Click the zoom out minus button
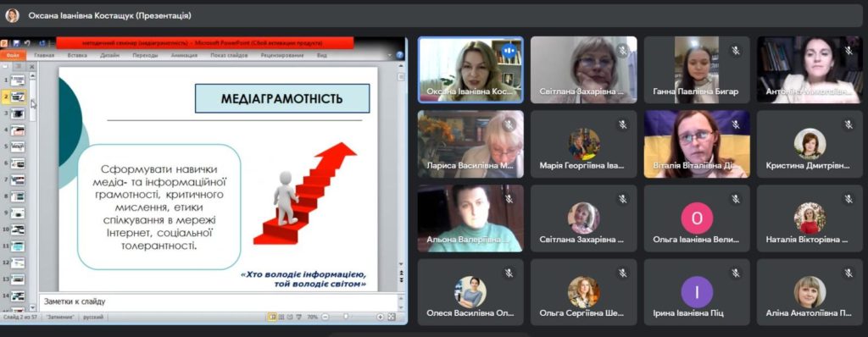 click(325, 317)
